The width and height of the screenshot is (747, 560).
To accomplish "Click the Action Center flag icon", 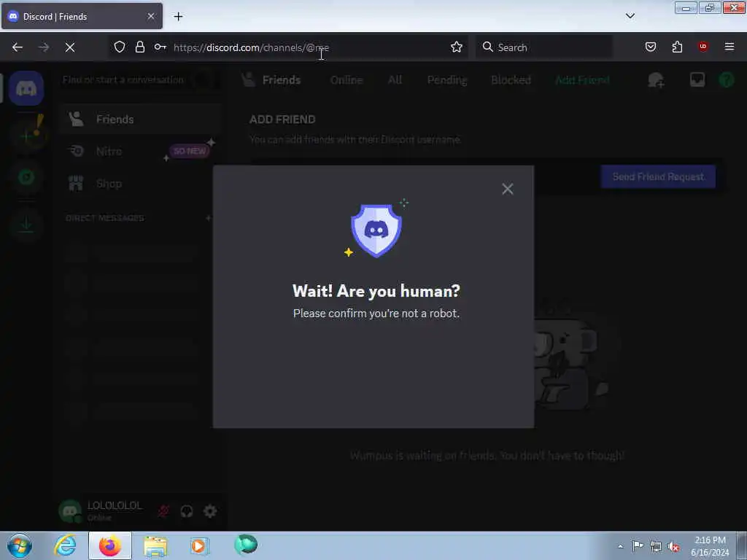I will (638, 546).
